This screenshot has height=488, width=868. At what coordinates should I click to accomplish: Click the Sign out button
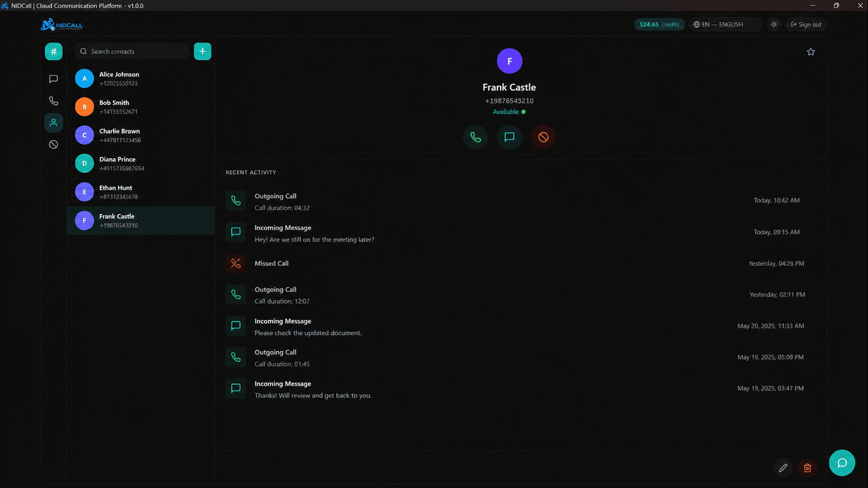pos(806,25)
